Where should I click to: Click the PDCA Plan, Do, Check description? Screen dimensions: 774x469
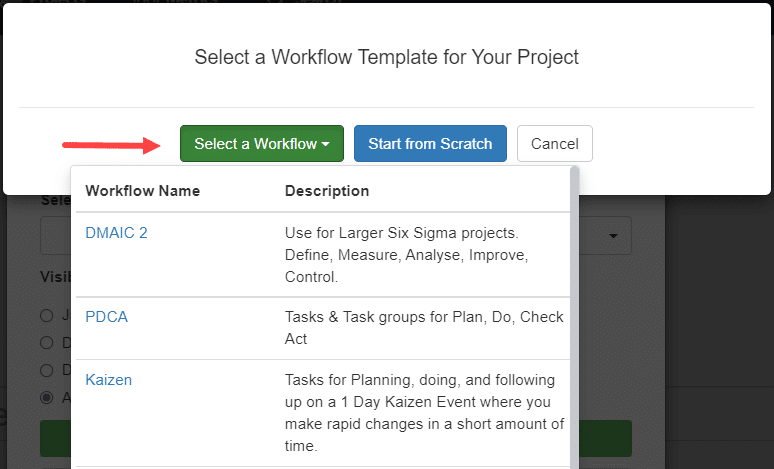(x=424, y=327)
